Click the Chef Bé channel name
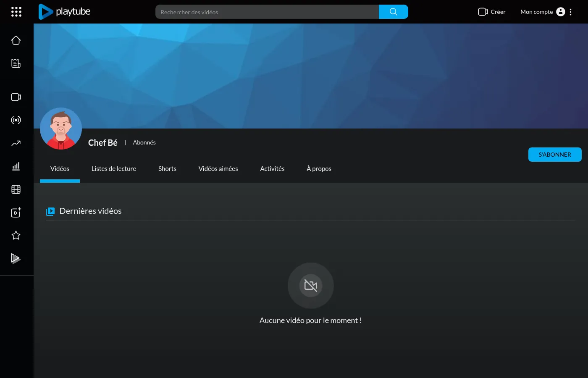The image size is (588, 378). click(103, 143)
